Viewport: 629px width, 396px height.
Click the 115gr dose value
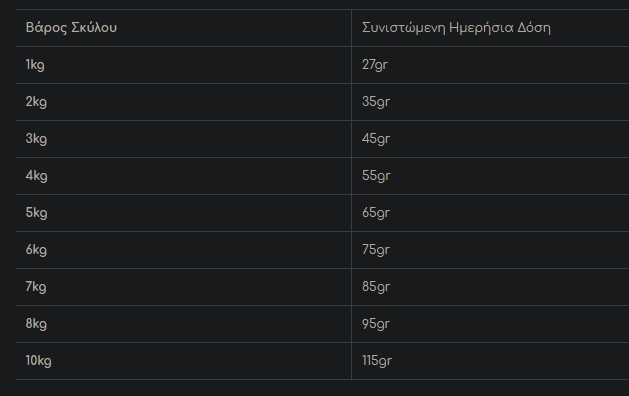(377, 361)
